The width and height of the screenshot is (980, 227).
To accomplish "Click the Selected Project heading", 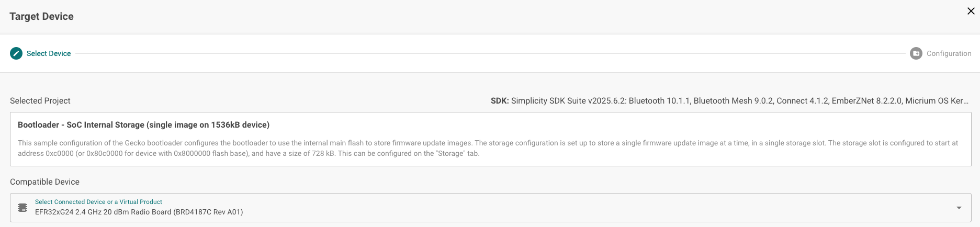I will [x=40, y=101].
